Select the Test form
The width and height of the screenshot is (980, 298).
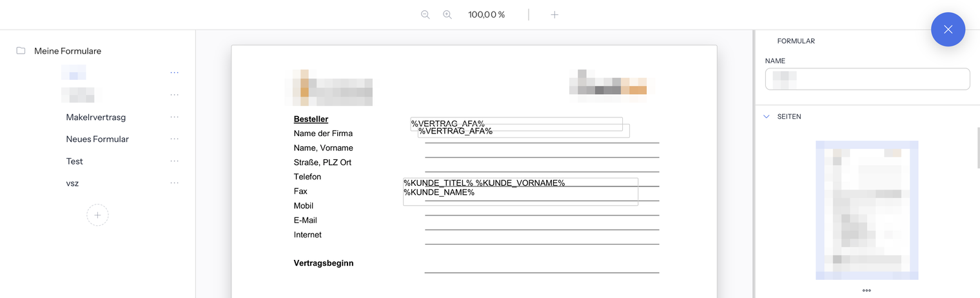click(74, 161)
